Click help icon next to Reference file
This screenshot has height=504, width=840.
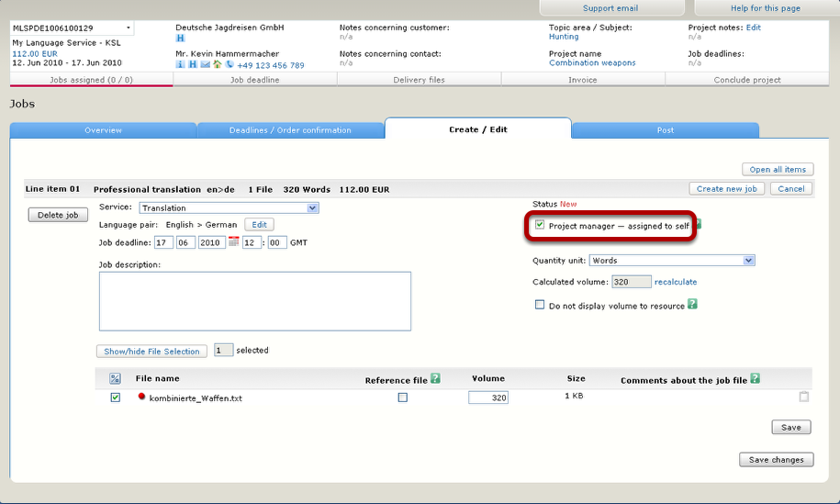pos(435,378)
